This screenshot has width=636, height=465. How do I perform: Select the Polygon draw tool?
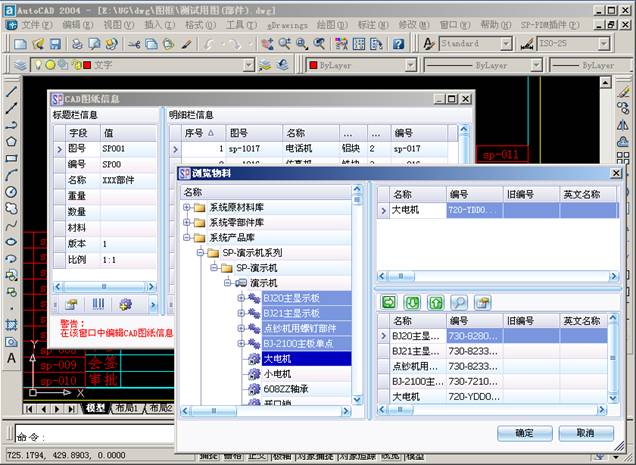click(x=11, y=142)
